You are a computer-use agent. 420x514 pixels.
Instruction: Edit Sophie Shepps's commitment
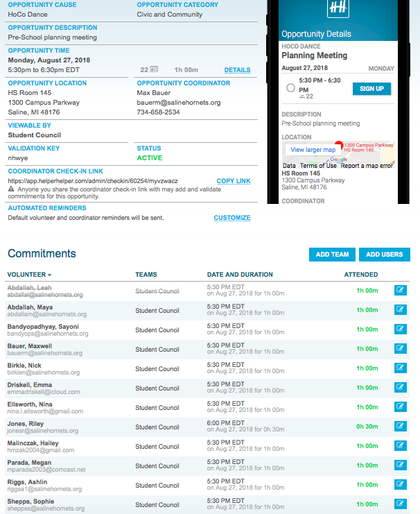401,504
